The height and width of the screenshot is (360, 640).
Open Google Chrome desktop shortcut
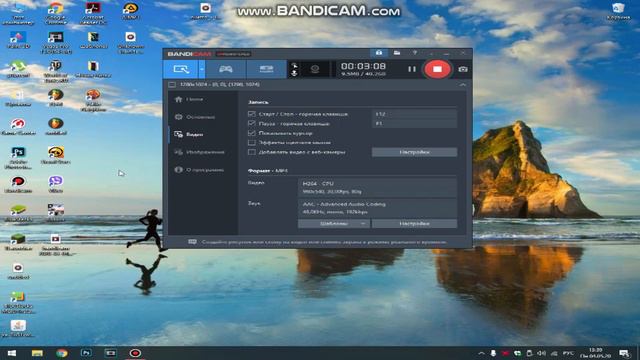point(56,13)
